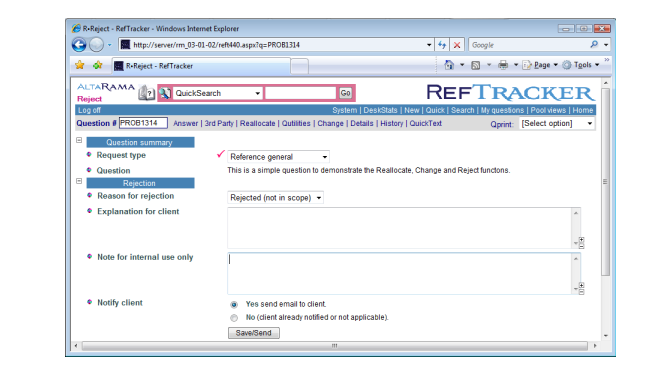This screenshot has width=672, height=385.
Task: Click the Answer link
Action: (x=186, y=123)
